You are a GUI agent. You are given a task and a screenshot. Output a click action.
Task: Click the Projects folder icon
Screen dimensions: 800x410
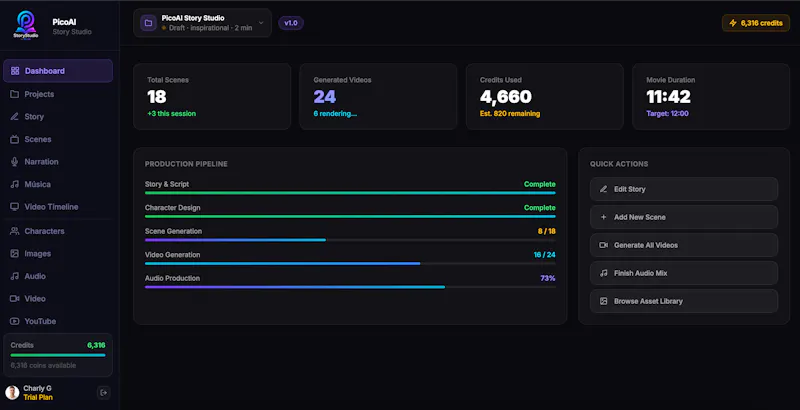pyautogui.click(x=15, y=94)
